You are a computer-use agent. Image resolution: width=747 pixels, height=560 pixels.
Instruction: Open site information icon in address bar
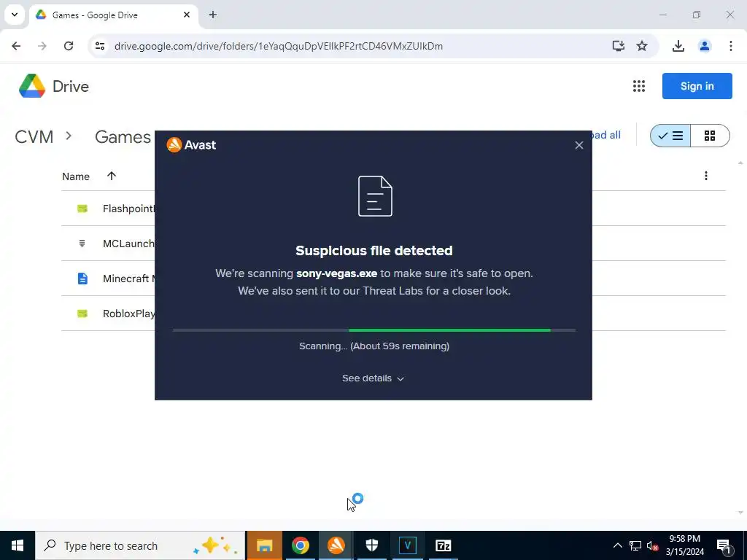pyautogui.click(x=99, y=46)
